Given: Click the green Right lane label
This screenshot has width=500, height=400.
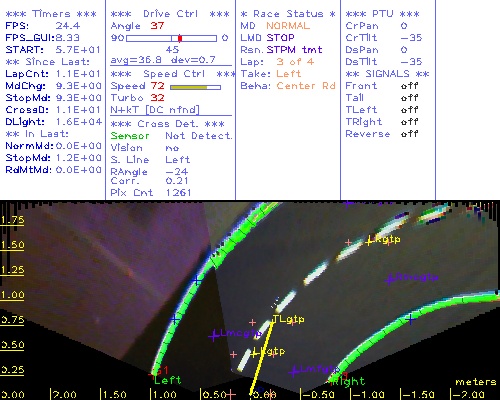Looking at the screenshot, I should (x=349, y=381).
